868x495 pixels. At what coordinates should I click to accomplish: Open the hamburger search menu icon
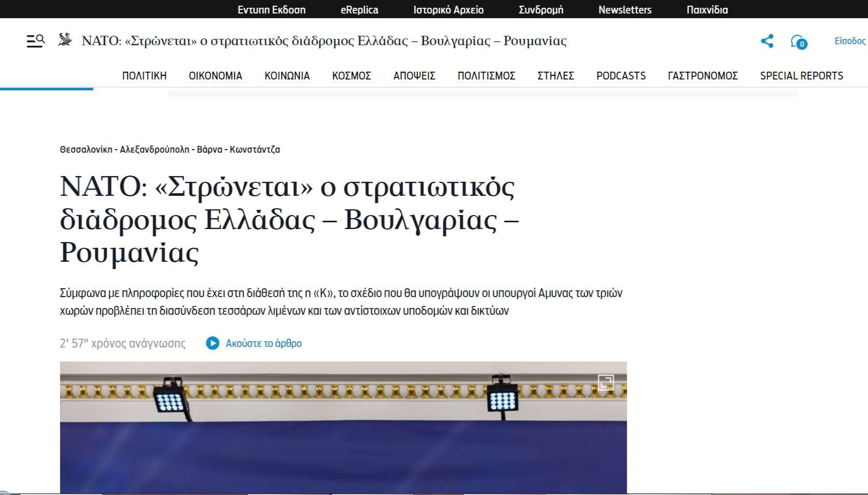coord(35,41)
